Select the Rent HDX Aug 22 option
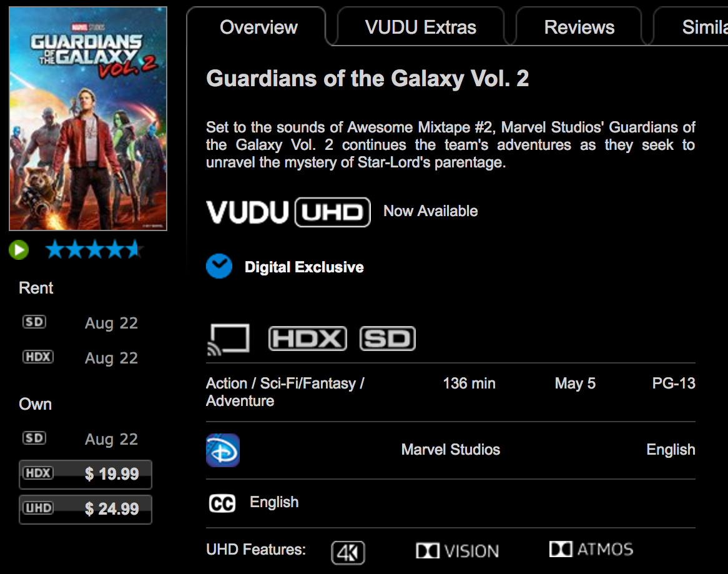Viewport: 728px width, 574px height. point(81,358)
